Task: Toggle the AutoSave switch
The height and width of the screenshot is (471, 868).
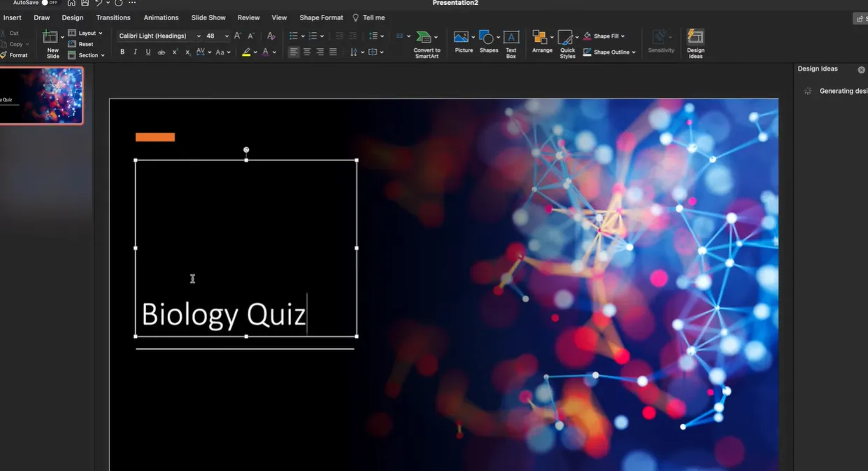Action: 49,3
